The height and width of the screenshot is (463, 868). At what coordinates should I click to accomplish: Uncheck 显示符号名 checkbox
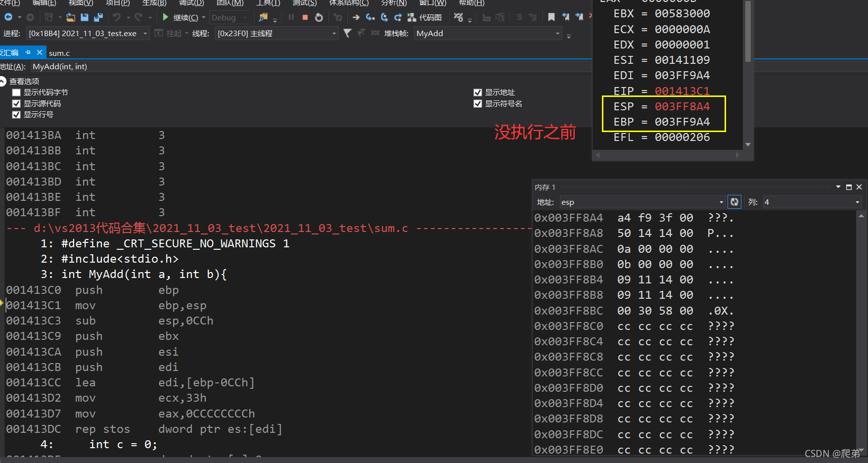tap(478, 103)
